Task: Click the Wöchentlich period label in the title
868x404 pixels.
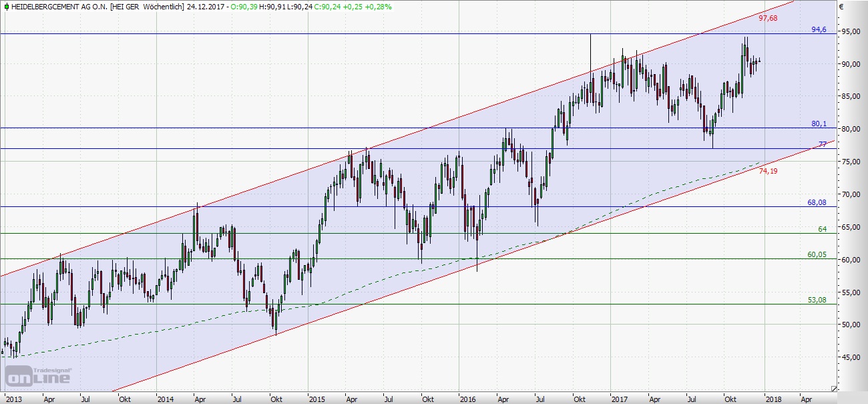Action: click(x=149, y=7)
